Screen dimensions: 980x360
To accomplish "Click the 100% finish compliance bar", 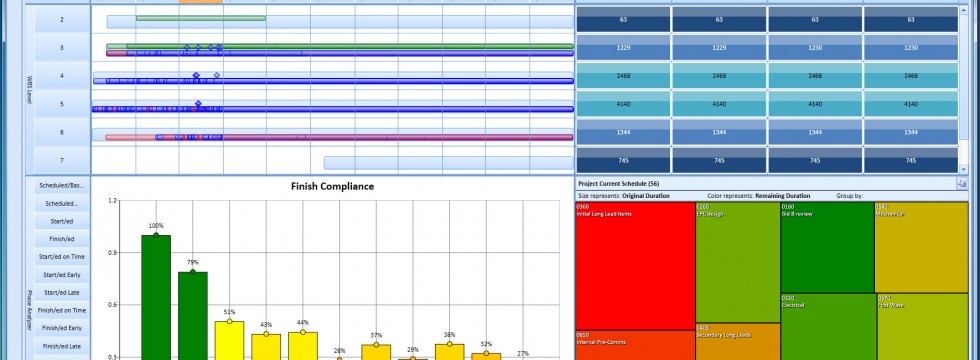I will pyautogui.click(x=156, y=298).
